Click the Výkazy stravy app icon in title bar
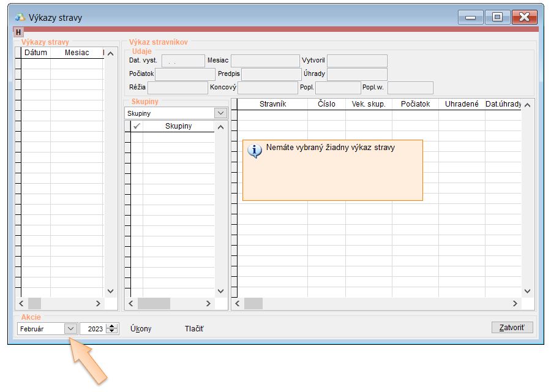Screen dimensions: 551x392 click(20, 17)
